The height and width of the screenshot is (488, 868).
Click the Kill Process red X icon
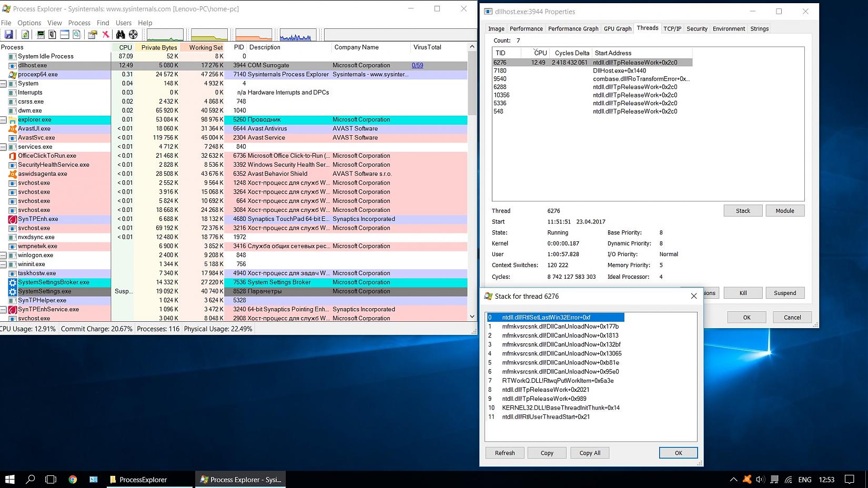click(x=106, y=35)
